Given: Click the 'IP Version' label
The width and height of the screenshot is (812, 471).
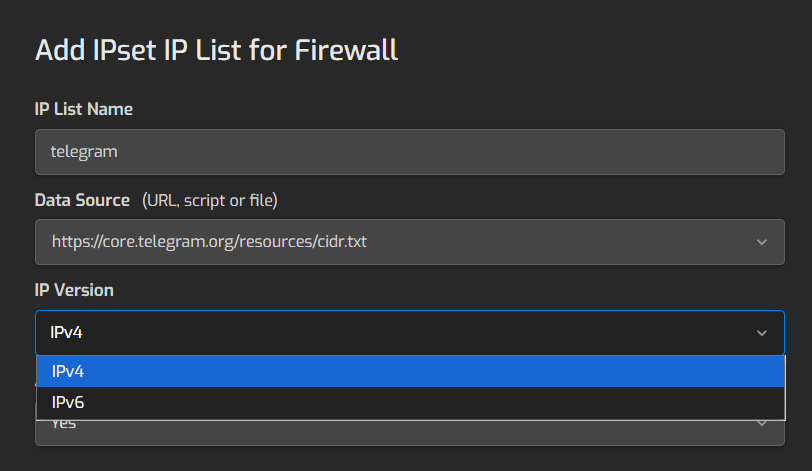Looking at the screenshot, I should click(74, 290).
